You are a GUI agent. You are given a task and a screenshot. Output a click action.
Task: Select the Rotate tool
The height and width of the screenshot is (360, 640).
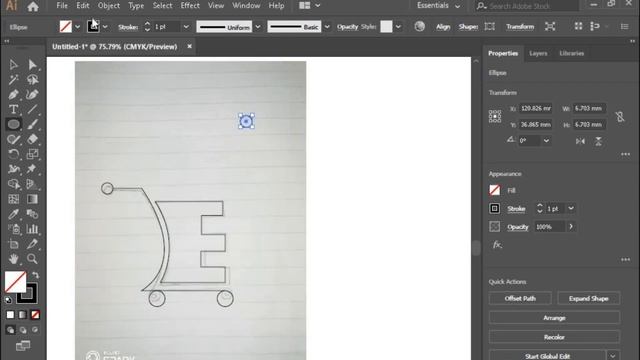coord(13,154)
